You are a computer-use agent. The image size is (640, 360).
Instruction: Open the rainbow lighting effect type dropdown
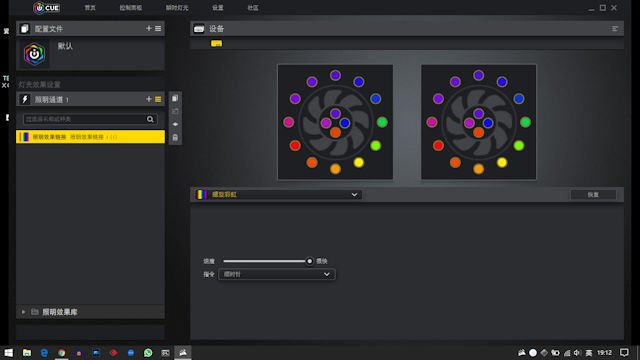click(278, 195)
